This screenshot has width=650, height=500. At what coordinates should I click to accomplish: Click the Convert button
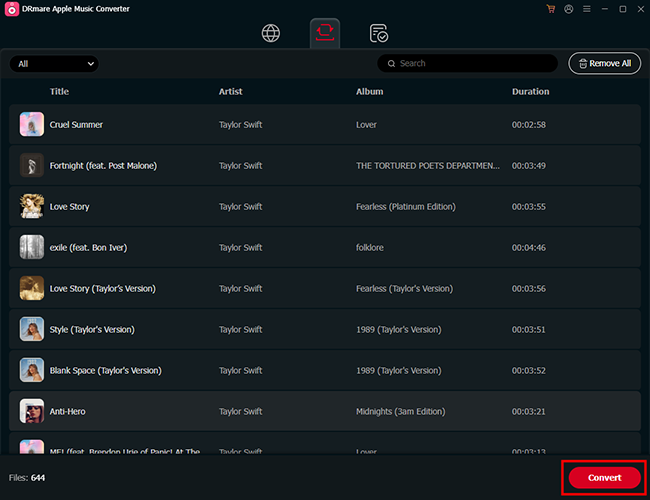[x=604, y=478]
